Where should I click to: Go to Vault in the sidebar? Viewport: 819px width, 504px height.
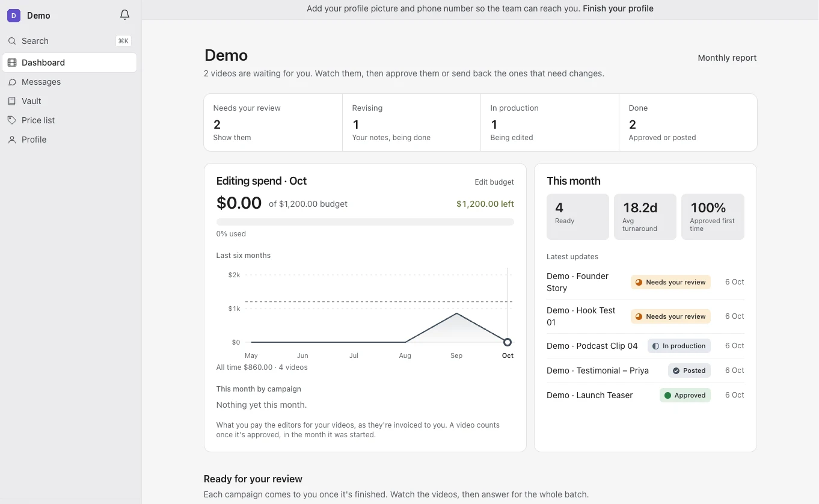(70, 101)
